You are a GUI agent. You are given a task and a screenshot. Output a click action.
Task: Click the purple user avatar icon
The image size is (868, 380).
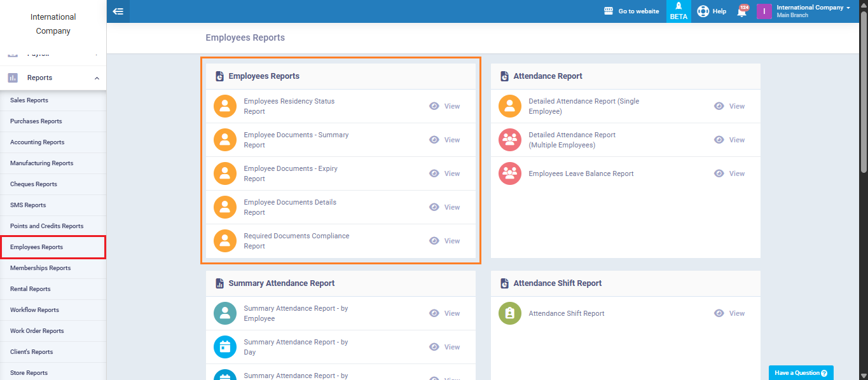[x=764, y=11]
